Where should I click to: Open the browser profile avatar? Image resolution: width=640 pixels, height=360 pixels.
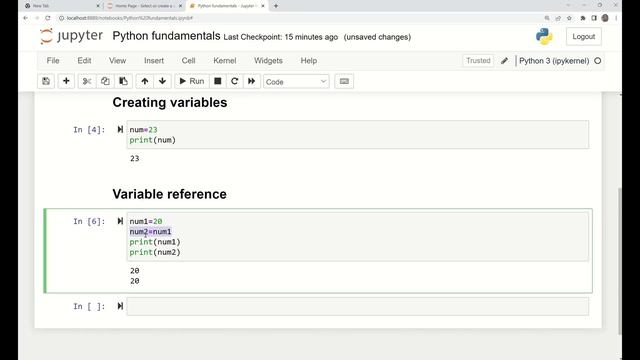click(x=605, y=18)
